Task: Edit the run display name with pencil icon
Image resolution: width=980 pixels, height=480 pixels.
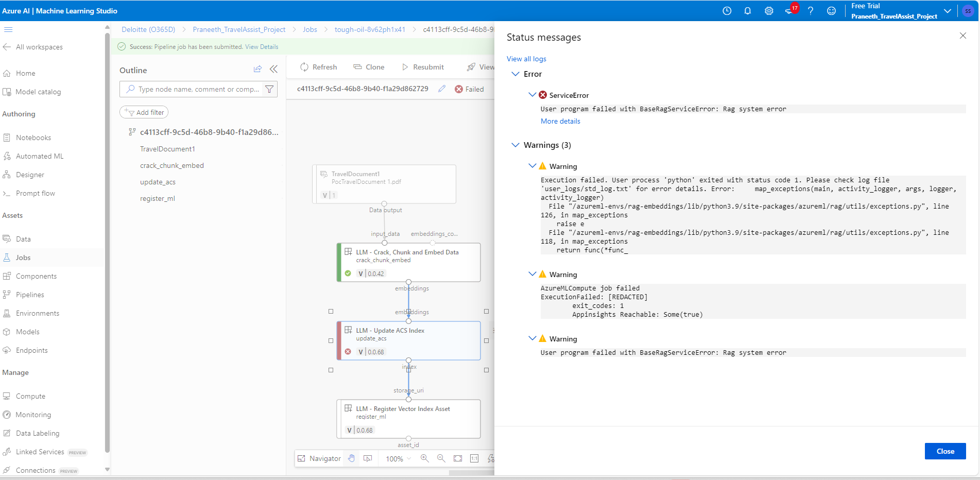Action: click(441, 89)
